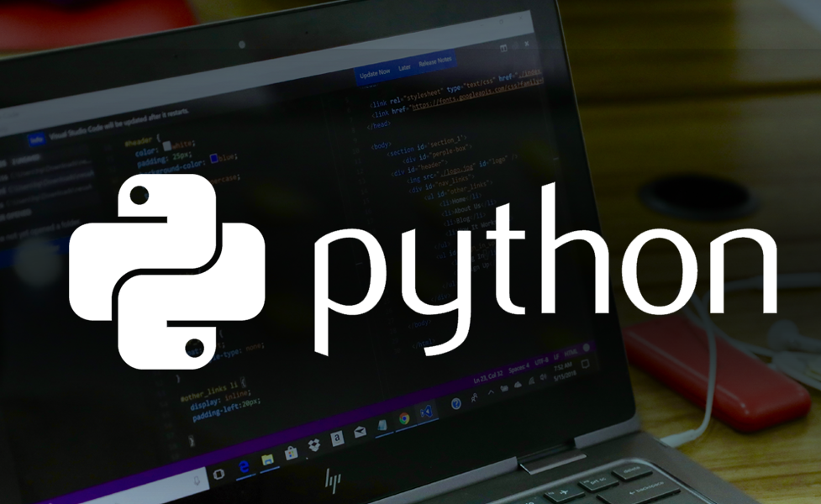The height and width of the screenshot is (504, 821).
Task: Click Later in the update notification
Action: pos(405,66)
